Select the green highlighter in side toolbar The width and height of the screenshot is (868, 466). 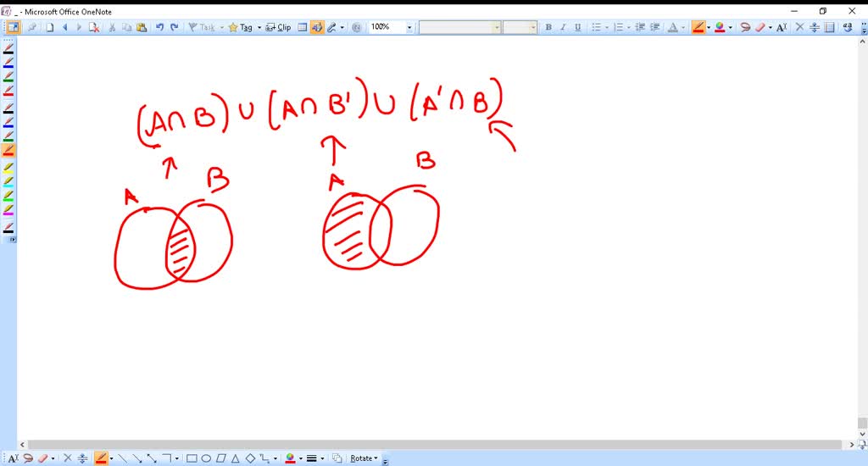[8, 196]
